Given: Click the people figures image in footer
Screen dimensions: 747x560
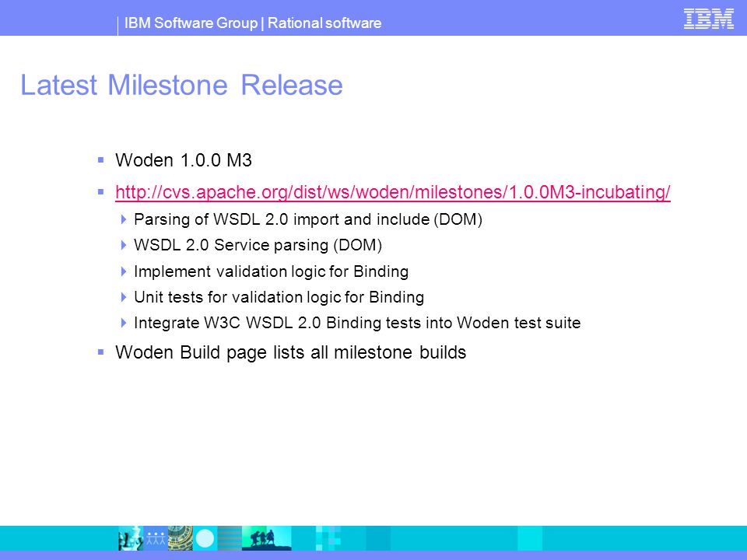Looking at the screenshot, I should pos(156,538).
